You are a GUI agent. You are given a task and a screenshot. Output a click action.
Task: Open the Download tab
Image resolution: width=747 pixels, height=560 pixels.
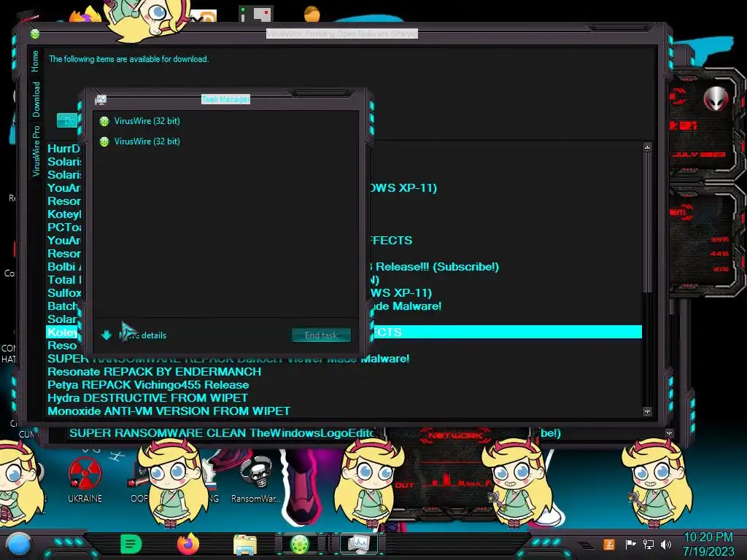click(x=36, y=99)
